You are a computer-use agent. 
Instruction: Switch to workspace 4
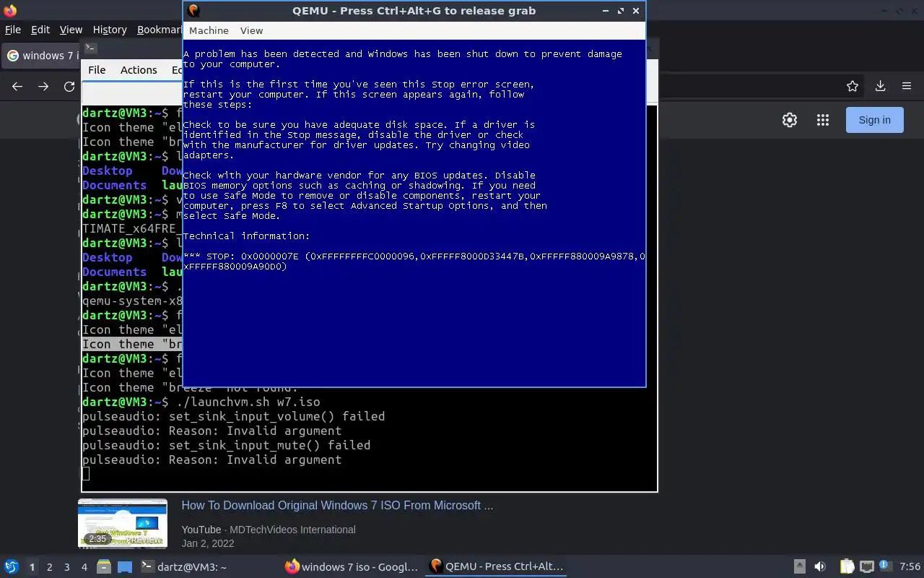(84, 567)
